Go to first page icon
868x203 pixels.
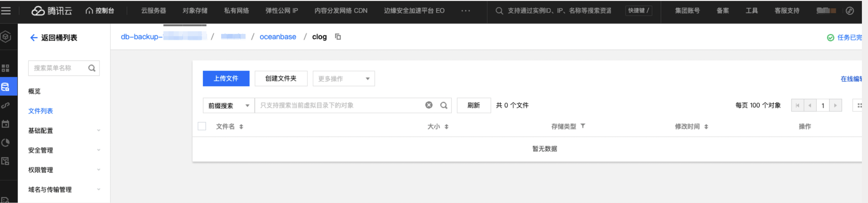click(x=797, y=106)
